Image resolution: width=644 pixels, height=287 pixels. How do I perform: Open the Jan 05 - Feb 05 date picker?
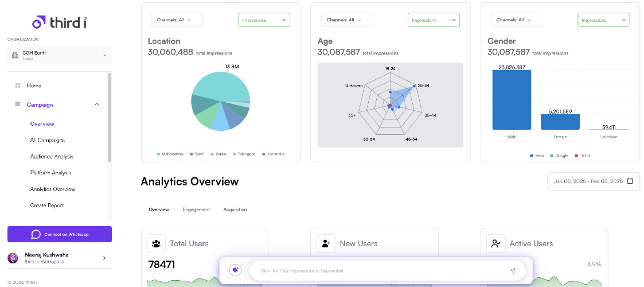[594, 181]
